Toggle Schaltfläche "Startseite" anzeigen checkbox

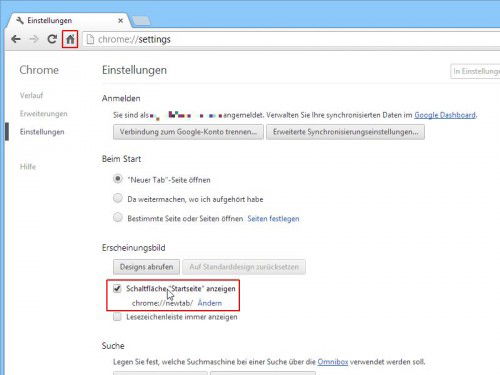point(117,288)
